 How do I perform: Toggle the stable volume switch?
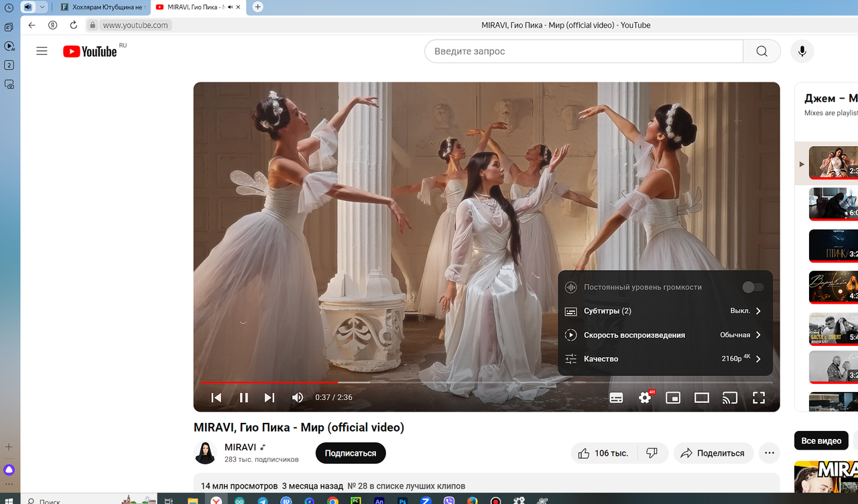pyautogui.click(x=753, y=287)
